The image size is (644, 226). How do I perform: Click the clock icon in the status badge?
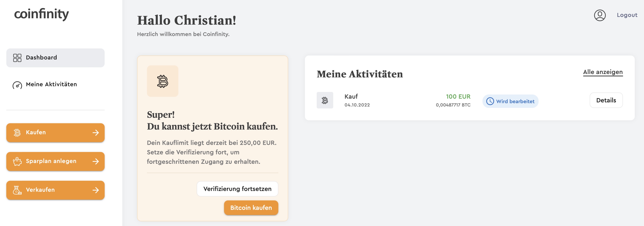[x=490, y=101]
